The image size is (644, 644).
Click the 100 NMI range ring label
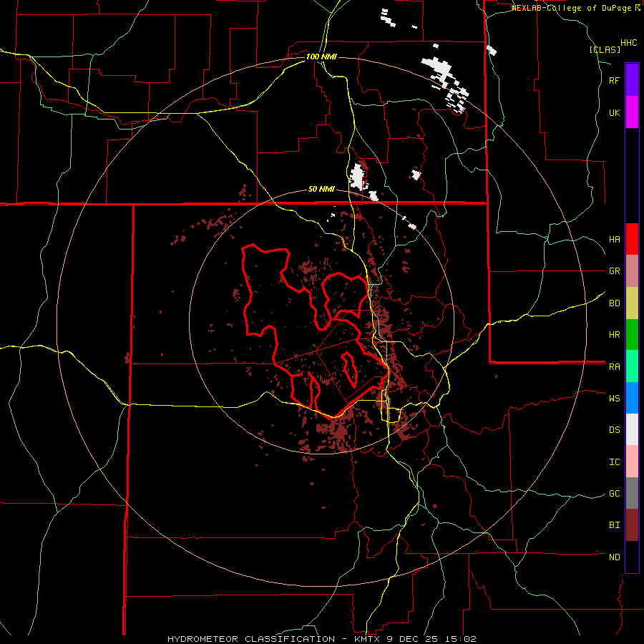pyautogui.click(x=321, y=57)
